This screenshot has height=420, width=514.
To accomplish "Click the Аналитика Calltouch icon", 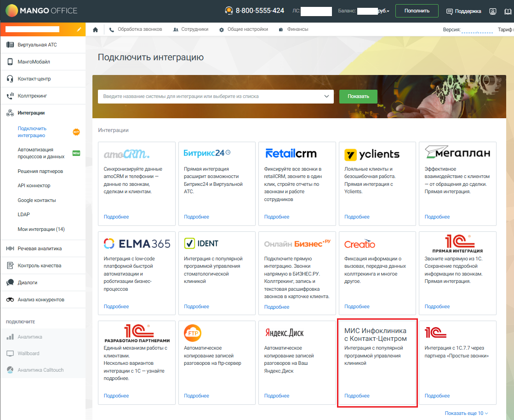I will point(10,370).
